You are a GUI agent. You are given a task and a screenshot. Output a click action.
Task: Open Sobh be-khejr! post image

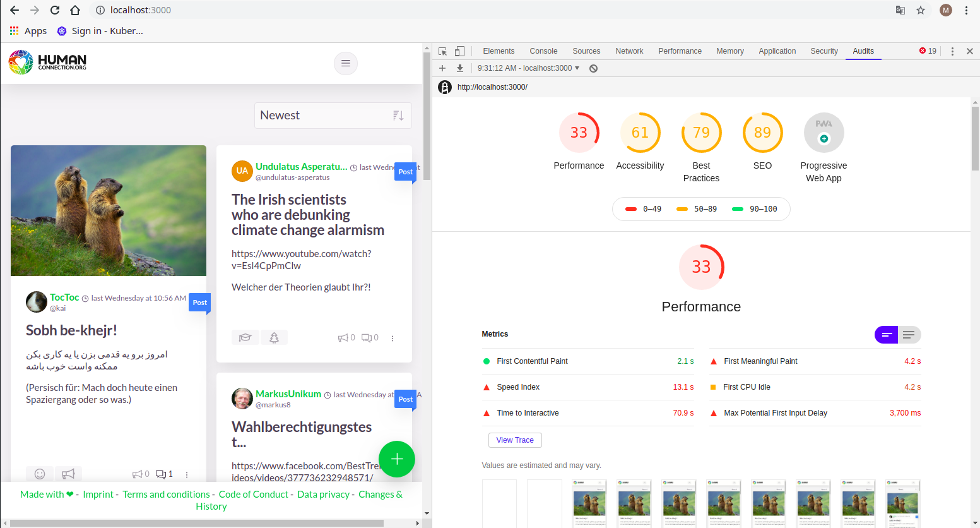click(109, 211)
